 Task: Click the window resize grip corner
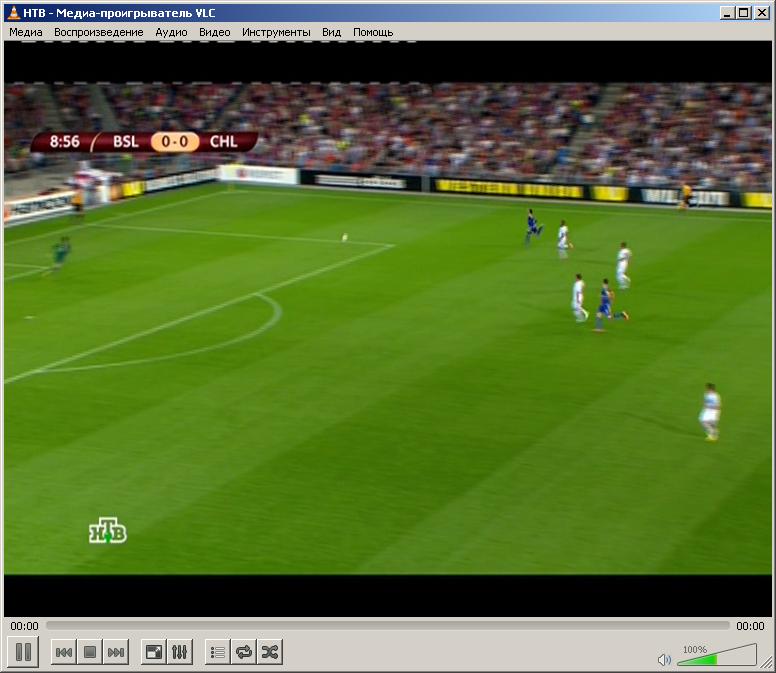(x=766, y=663)
